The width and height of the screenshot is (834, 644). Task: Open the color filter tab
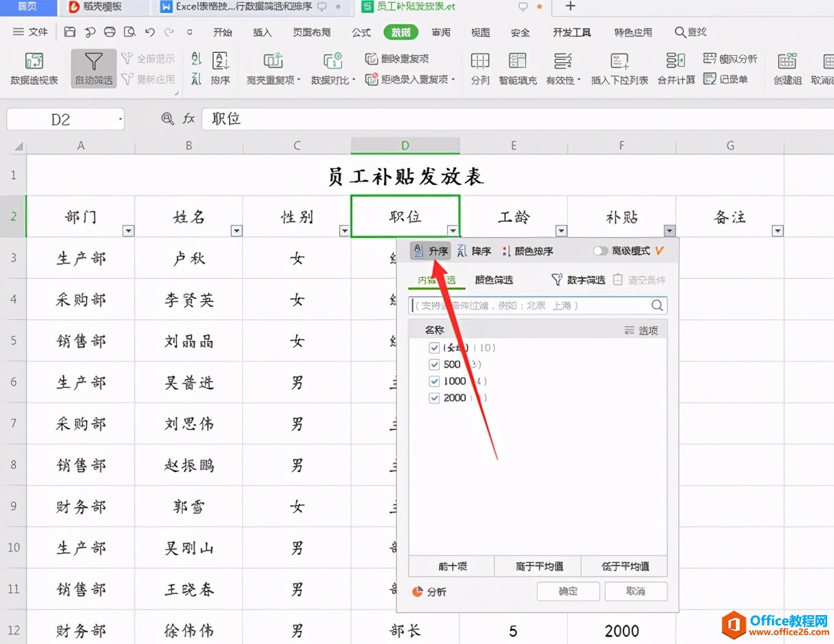pos(493,280)
